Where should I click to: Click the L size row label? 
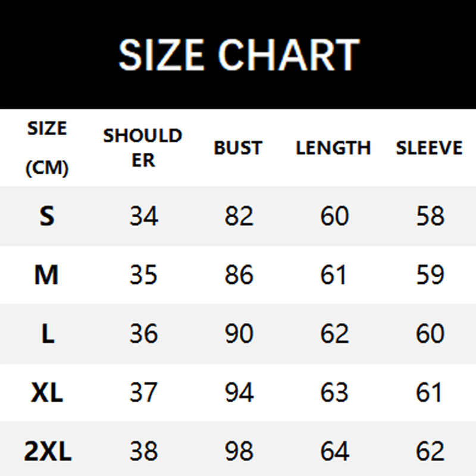pos(48,334)
